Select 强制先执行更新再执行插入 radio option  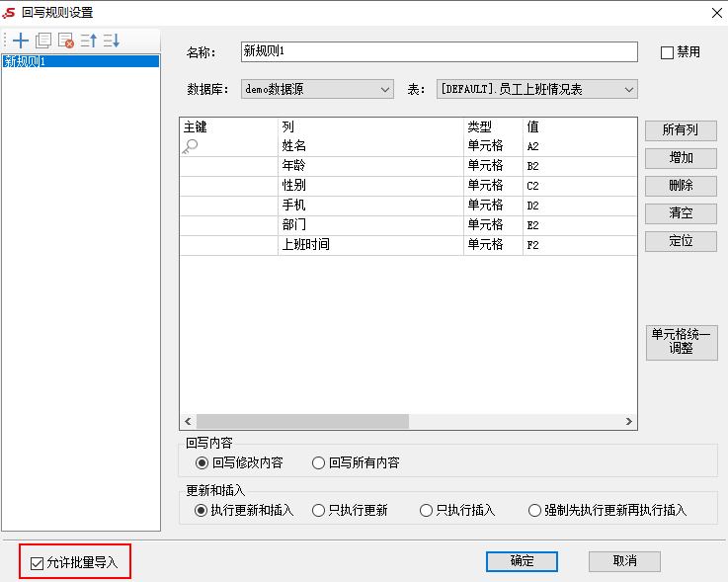pos(534,511)
